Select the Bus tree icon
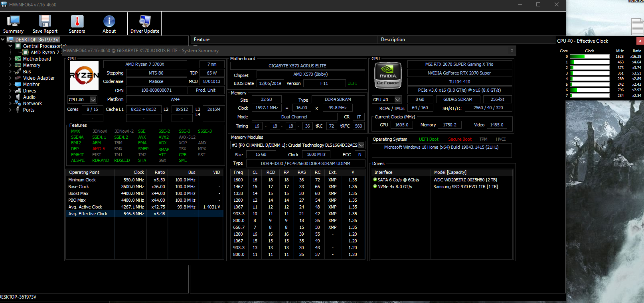This screenshot has height=303, width=644. (x=18, y=71)
